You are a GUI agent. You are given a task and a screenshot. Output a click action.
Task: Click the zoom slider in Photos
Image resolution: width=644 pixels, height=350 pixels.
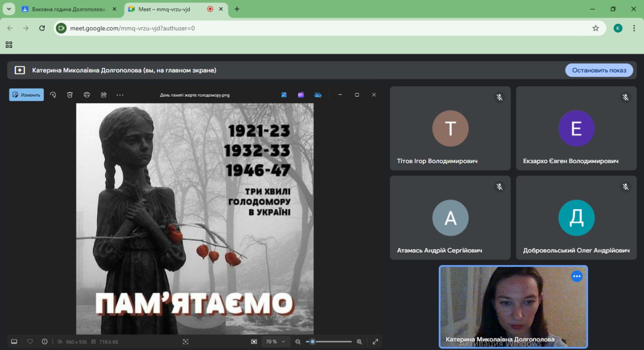[x=329, y=341]
